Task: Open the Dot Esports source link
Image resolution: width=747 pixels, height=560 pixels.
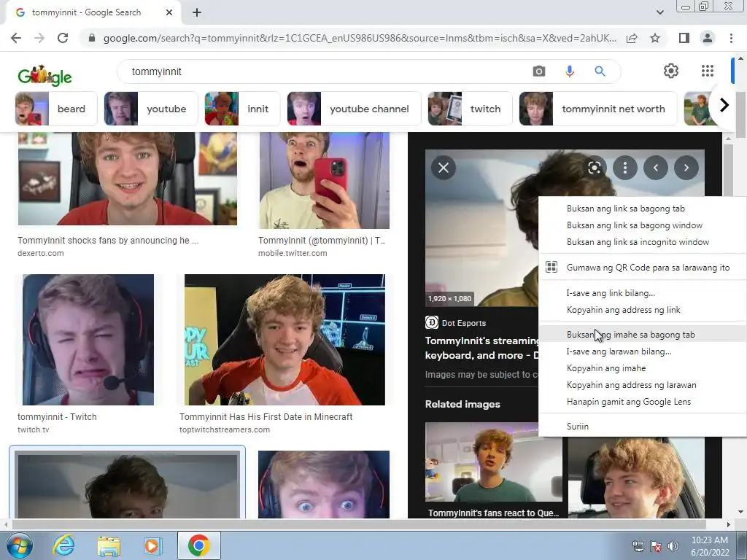Action: (455, 323)
